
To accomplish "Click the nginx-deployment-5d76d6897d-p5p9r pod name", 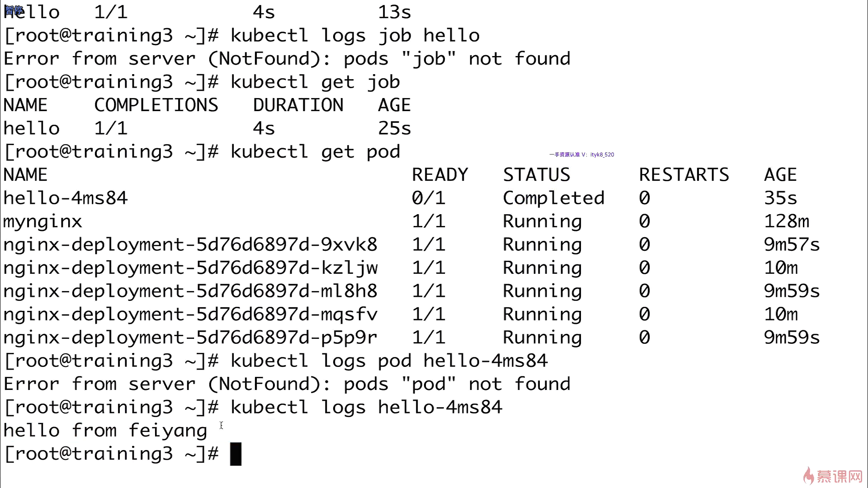I will 190,338.
